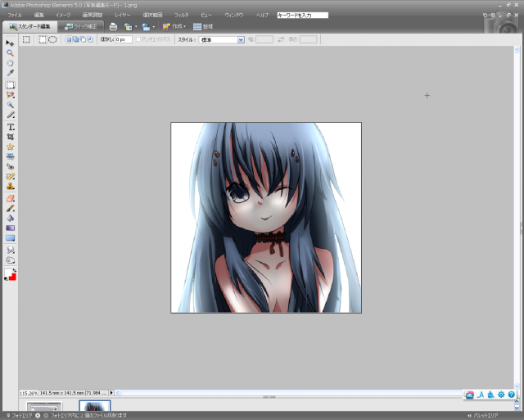Open the フィルタ menu

pos(182,15)
